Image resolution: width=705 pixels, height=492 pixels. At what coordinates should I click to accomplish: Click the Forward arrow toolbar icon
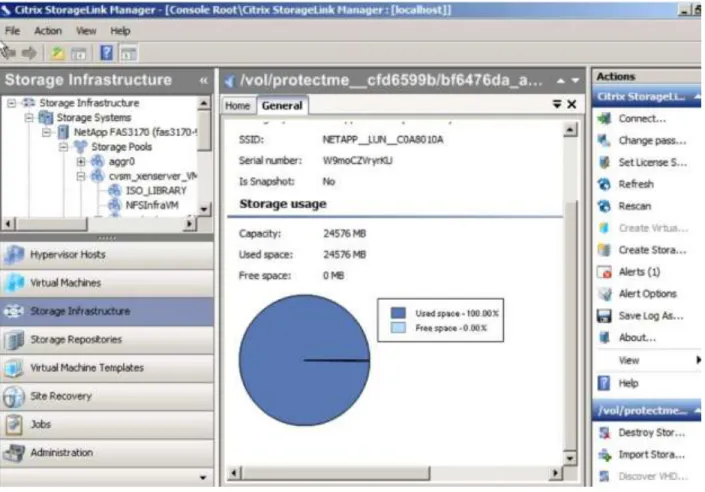point(29,53)
